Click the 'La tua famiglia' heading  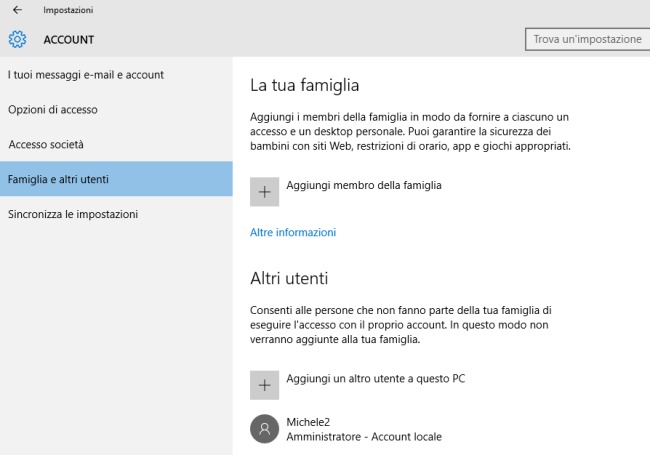(x=304, y=85)
